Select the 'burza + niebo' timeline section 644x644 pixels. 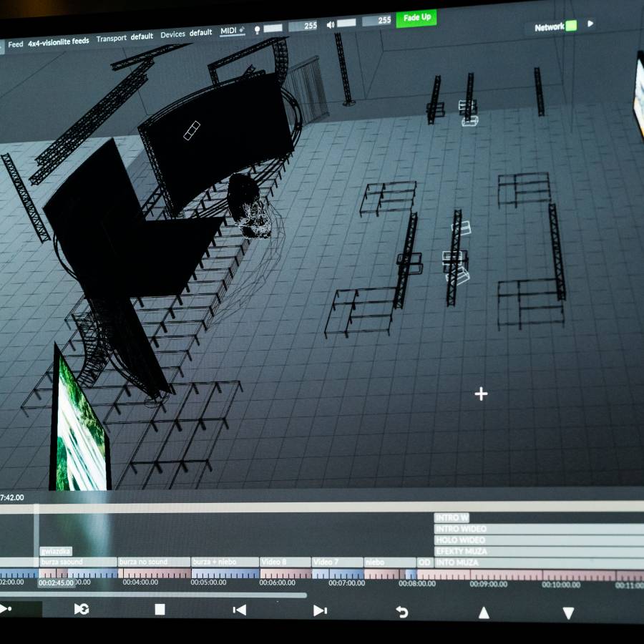pyautogui.click(x=225, y=562)
